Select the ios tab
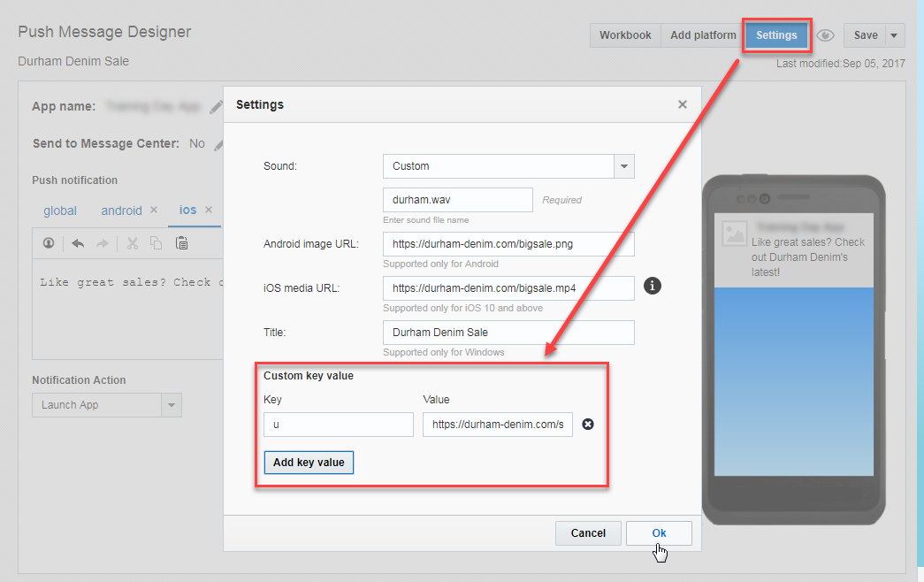Image resolution: width=924 pixels, height=582 pixels. 188,210
